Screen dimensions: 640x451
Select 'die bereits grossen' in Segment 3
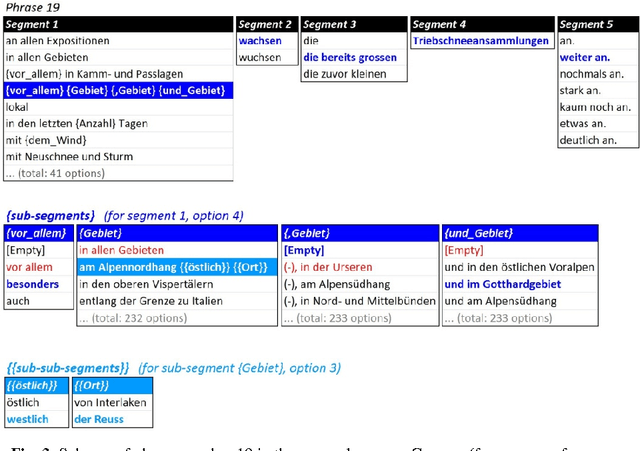tap(350, 58)
